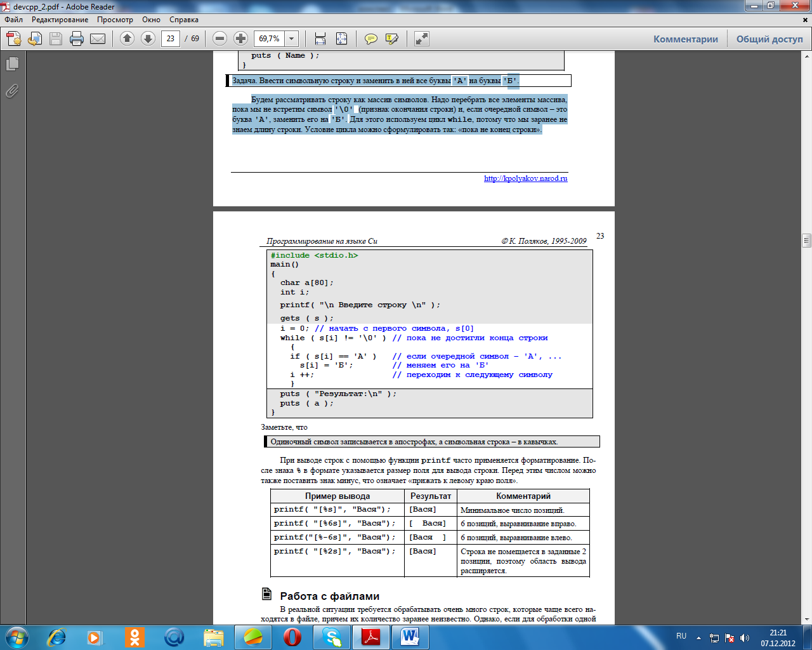The width and height of the screenshot is (812, 650).
Task: Add a sticky note comment
Action: click(x=371, y=39)
